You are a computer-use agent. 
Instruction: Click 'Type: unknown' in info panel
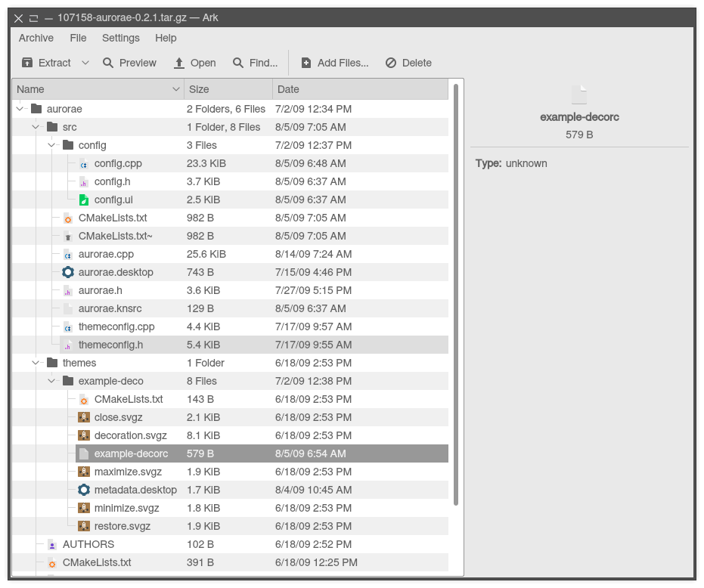tap(511, 163)
